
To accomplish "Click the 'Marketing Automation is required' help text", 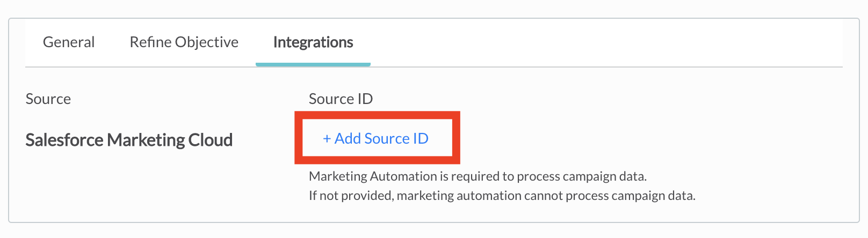I will click(478, 176).
